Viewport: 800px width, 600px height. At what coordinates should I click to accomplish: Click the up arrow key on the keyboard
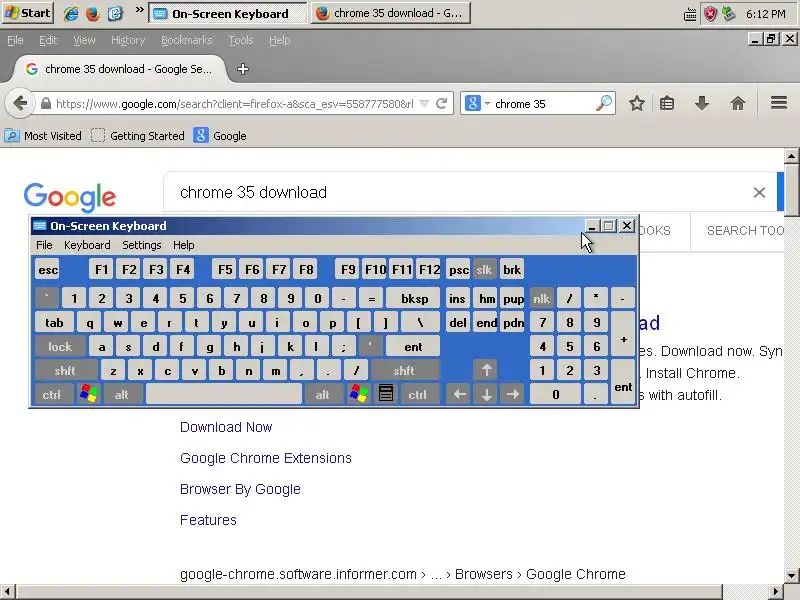(486, 370)
